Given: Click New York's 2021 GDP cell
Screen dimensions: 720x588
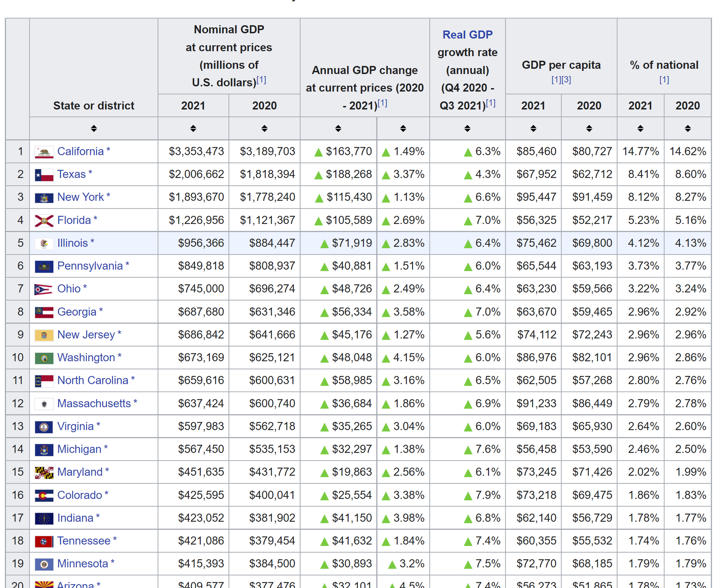Looking at the screenshot, I should (196, 197).
